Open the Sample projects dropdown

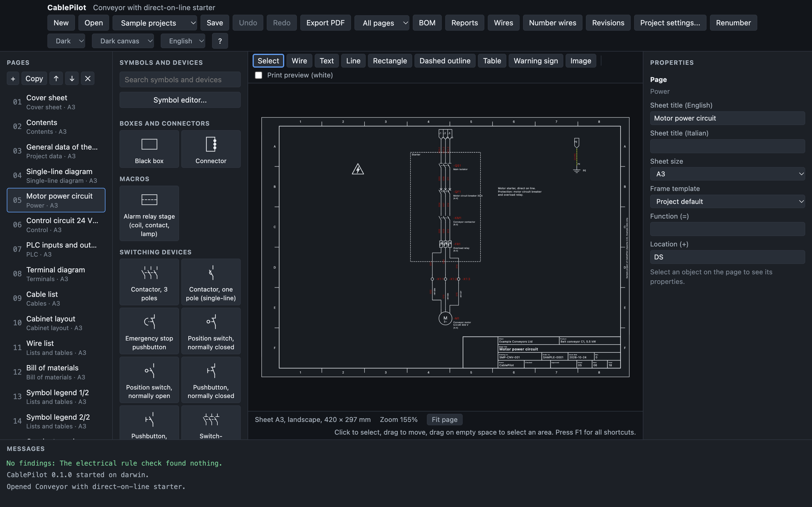click(x=155, y=23)
